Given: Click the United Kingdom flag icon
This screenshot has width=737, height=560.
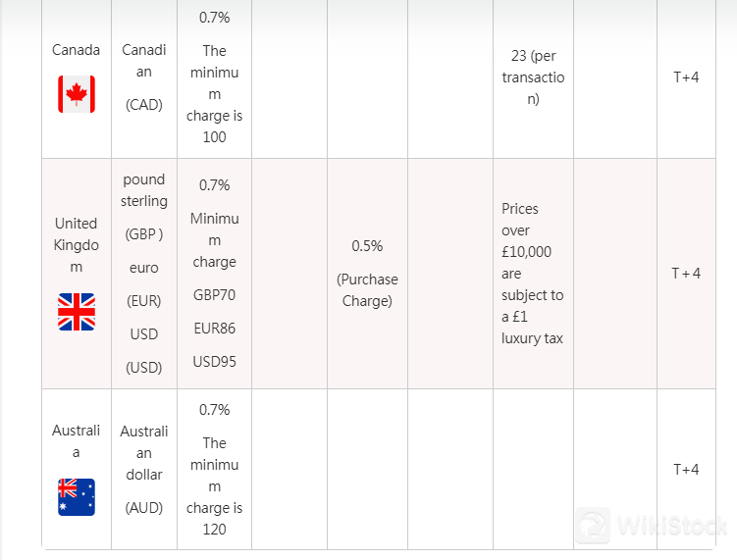Looking at the screenshot, I should point(77,311).
